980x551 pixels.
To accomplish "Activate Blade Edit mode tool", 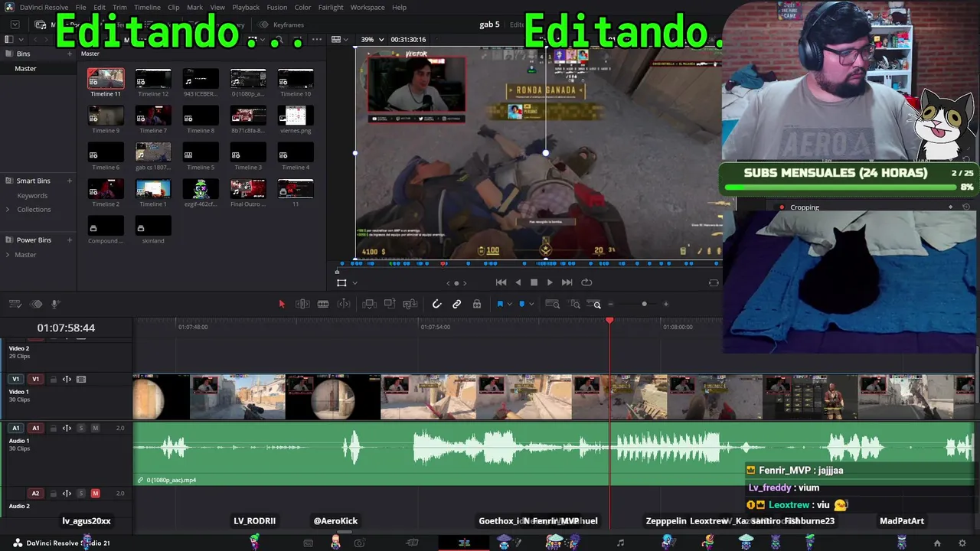I will pyautogui.click(x=323, y=304).
